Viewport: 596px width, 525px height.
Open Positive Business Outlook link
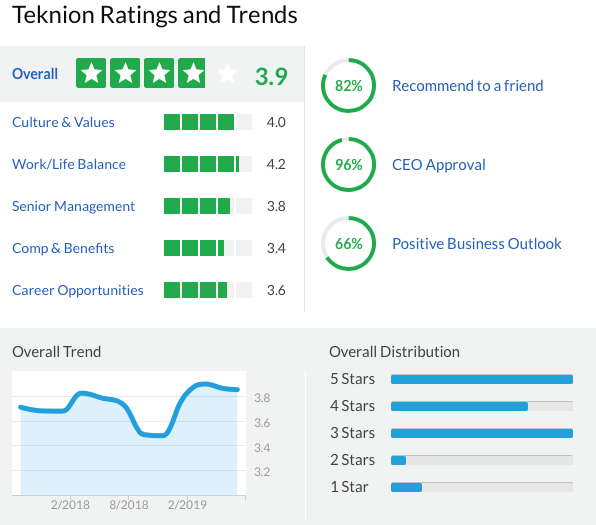[477, 244]
